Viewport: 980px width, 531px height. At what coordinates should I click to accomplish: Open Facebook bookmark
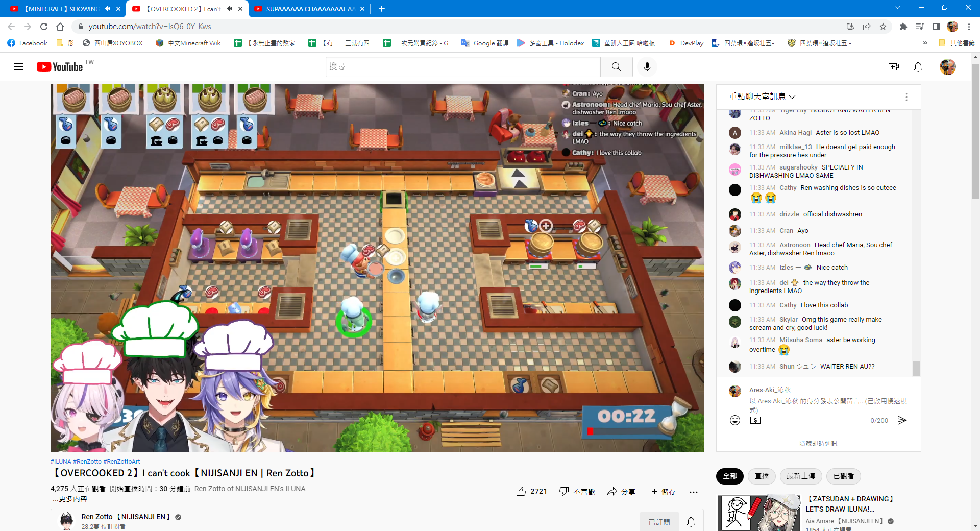(28, 43)
